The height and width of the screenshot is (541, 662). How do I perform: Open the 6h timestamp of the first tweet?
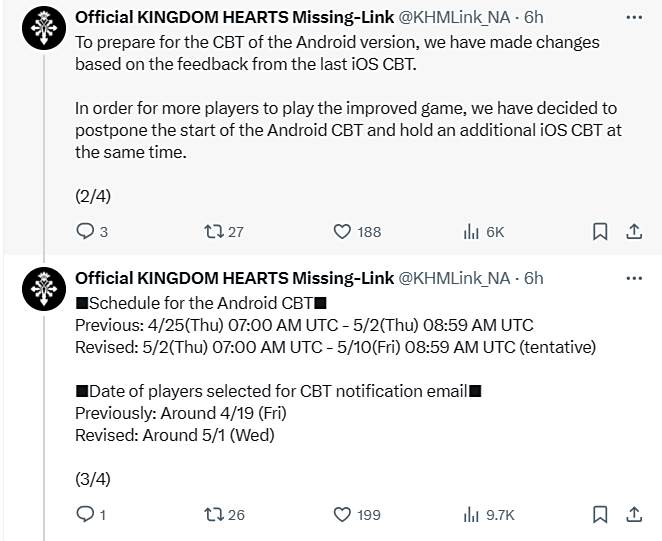click(x=534, y=17)
